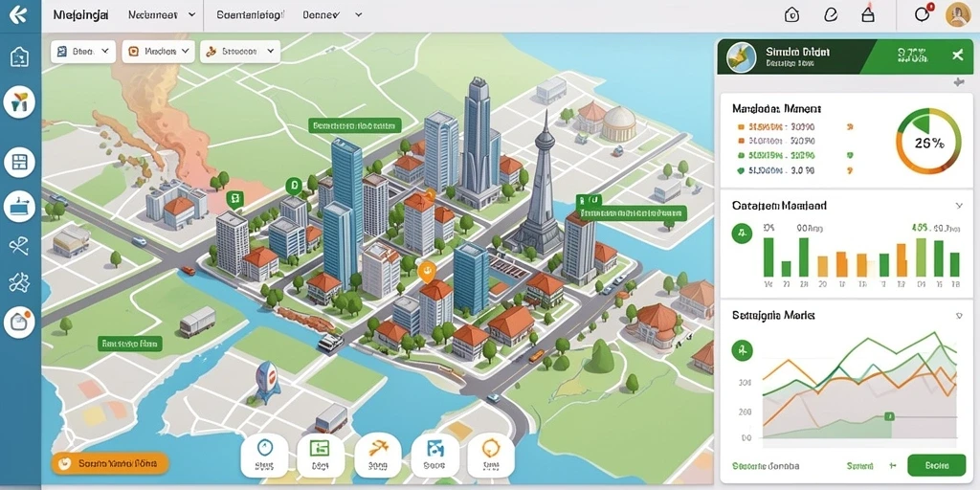Open the orange-icon map filter dropdown
The image size is (980, 490).
(x=159, y=52)
